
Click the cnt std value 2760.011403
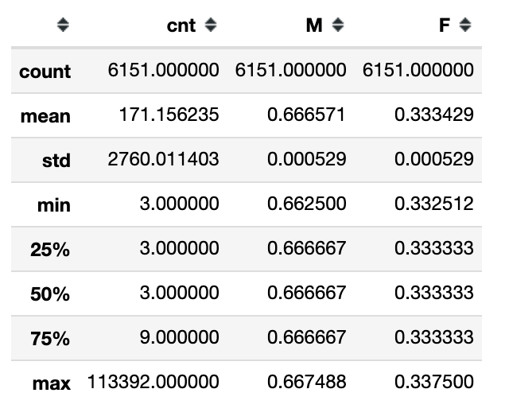click(x=163, y=160)
